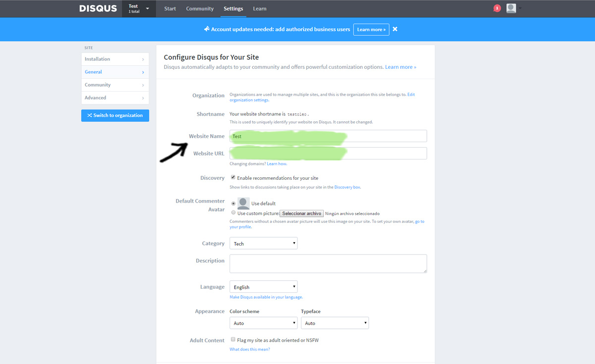Select General in the site sidebar
Viewport: 595px width, 364px height.
(x=115, y=72)
